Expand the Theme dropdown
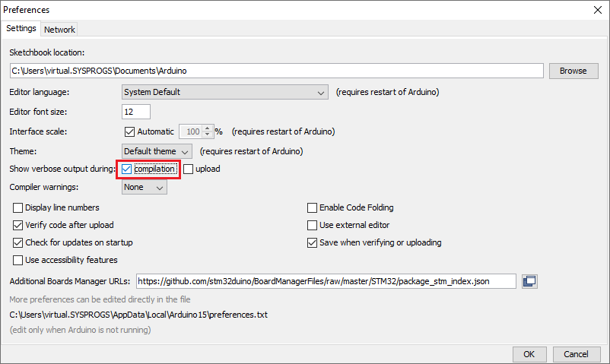Image resolution: width=610 pixels, height=364 pixels. (x=157, y=151)
